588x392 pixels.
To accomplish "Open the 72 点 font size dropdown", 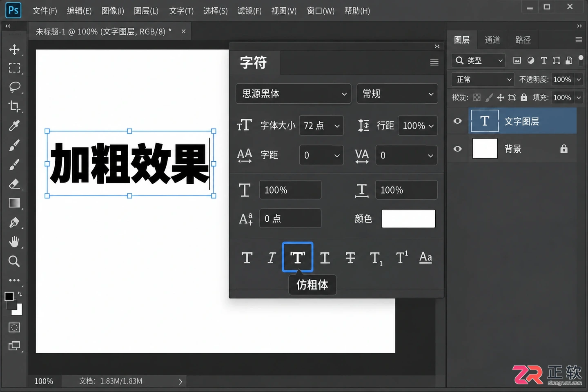I will click(x=321, y=126).
